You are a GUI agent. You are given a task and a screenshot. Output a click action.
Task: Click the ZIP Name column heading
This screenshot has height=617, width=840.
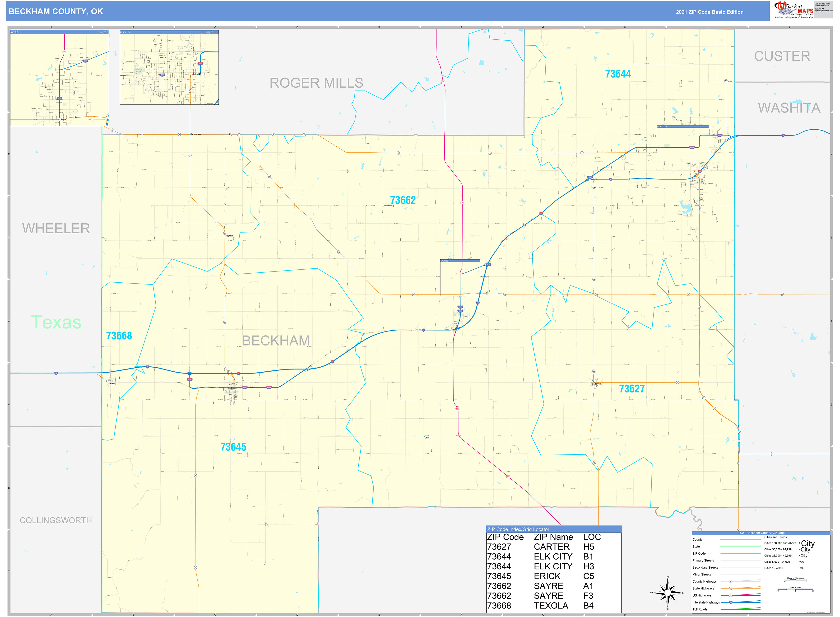[x=553, y=537]
